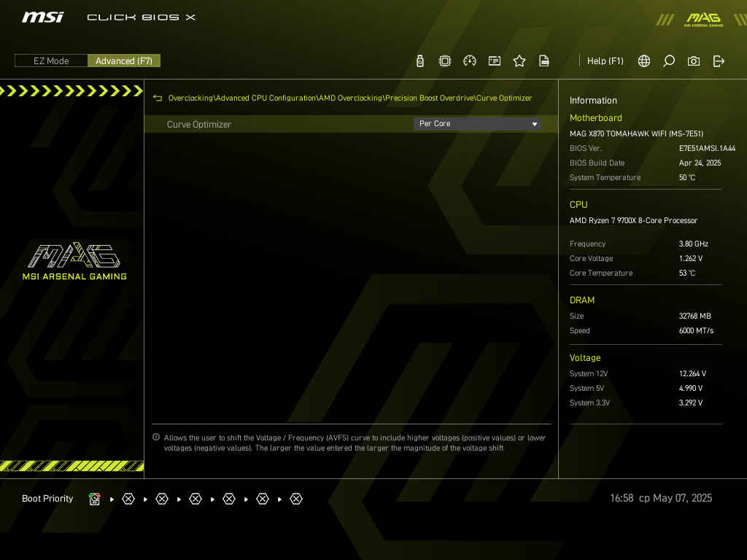Click Core Temperature 53 °C value
Viewport: 747px width, 560px height.
687,273
